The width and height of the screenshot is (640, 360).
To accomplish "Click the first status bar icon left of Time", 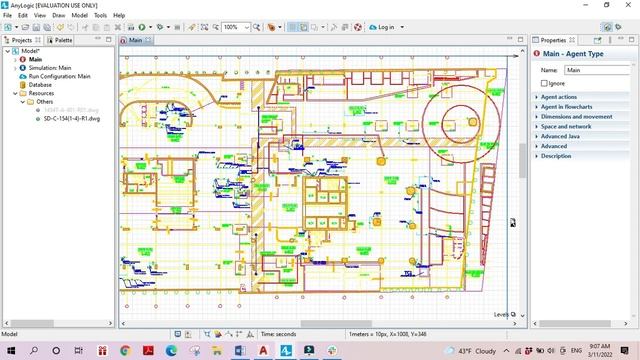I will click(178, 334).
